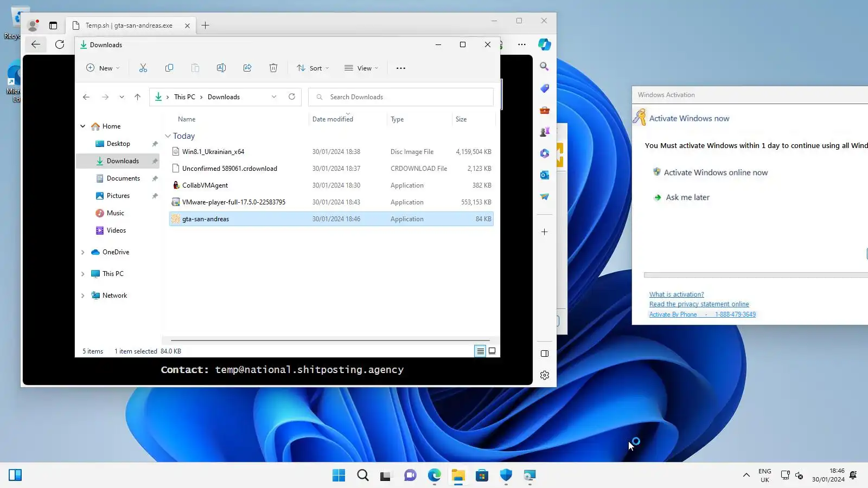This screenshot has width=868, height=488.
Task: Open the Edge Copilot sidebar icon
Action: 545,44
